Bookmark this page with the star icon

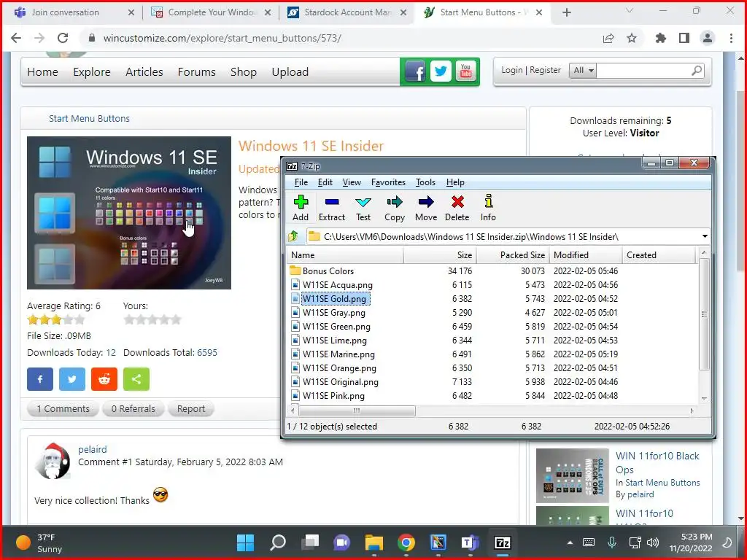[632, 38]
